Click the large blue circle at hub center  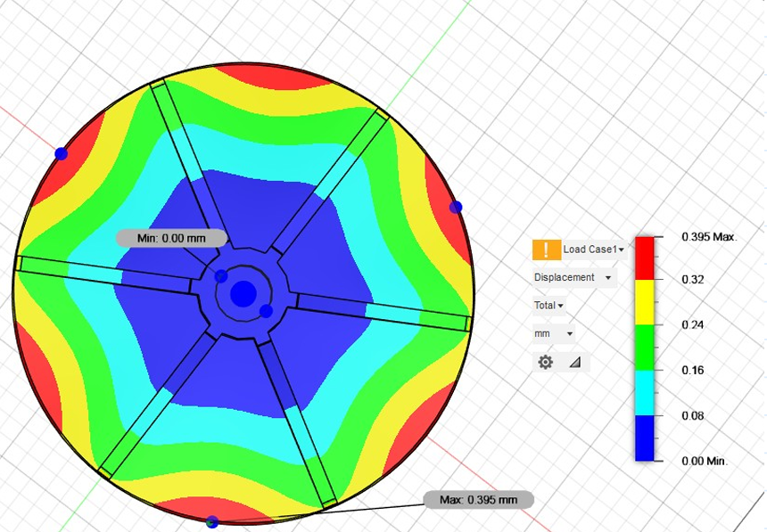tap(243, 292)
